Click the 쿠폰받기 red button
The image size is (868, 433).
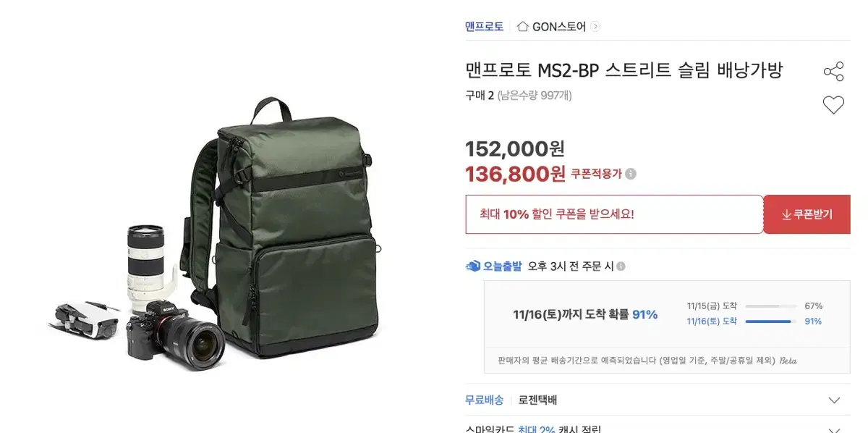[807, 214]
